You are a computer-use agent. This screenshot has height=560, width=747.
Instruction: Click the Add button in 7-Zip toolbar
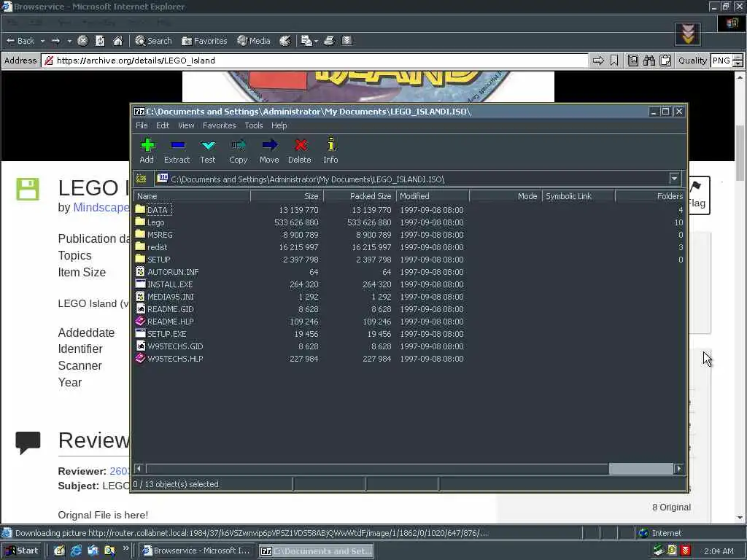pyautogui.click(x=147, y=150)
